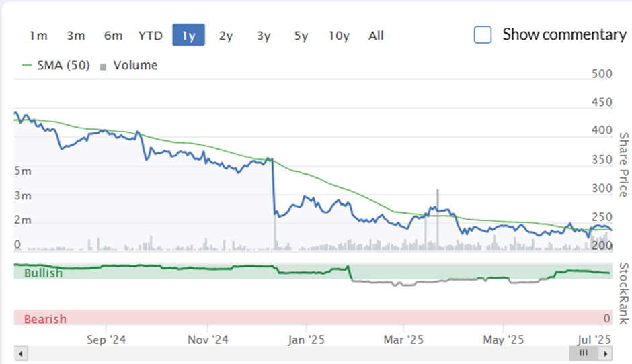
Task: Click the 350 share price axis value
Action: [x=602, y=159]
